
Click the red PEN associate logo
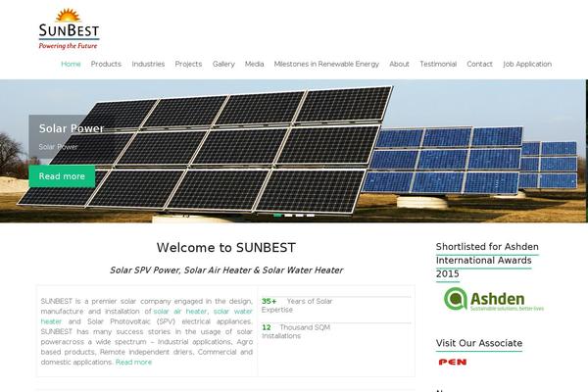(453, 362)
